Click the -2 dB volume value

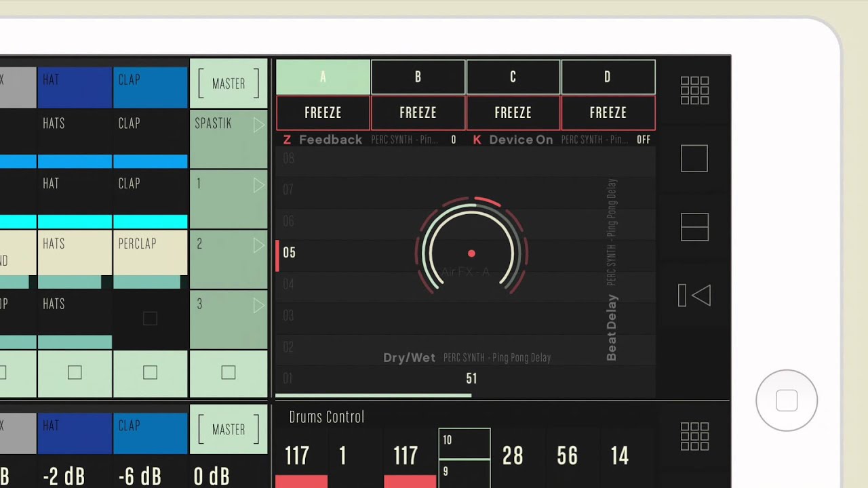[x=64, y=476]
